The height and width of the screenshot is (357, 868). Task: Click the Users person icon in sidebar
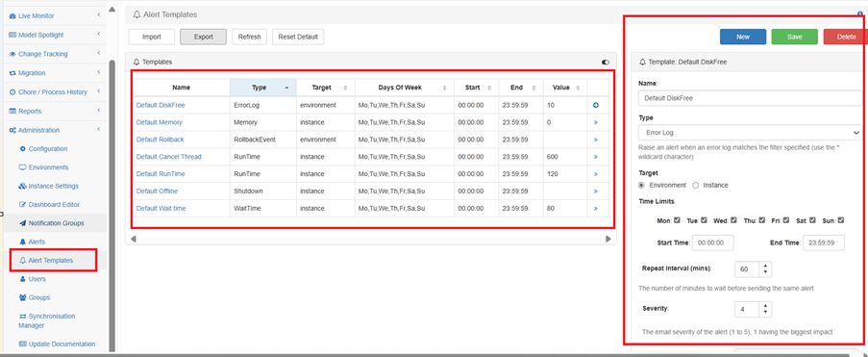click(23, 279)
